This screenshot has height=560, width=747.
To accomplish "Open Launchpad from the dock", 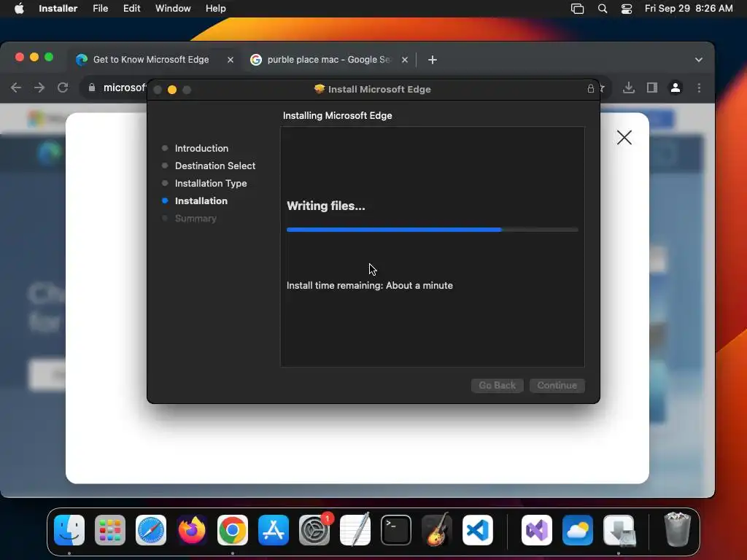I will [110, 530].
